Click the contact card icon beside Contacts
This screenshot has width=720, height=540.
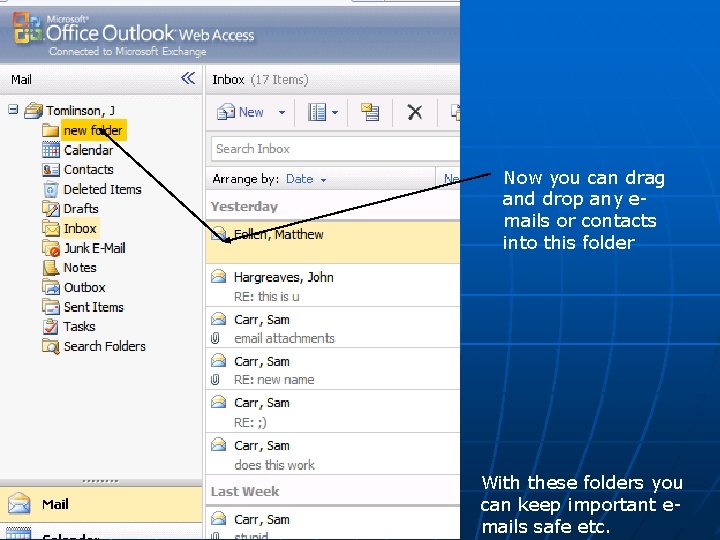pos(51,169)
